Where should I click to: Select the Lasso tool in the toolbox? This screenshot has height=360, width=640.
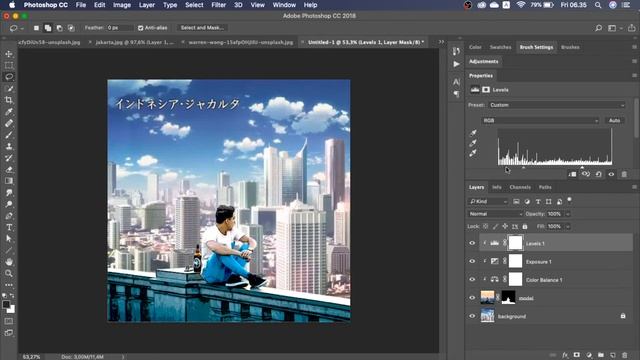tap(9, 77)
